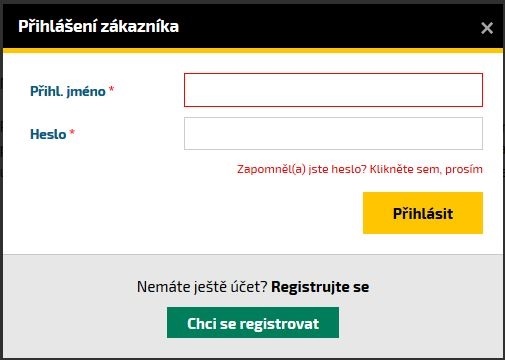Click the word Zapomněl(a) in the red link
Viewport: 505px width, 360px height.
(x=271, y=169)
